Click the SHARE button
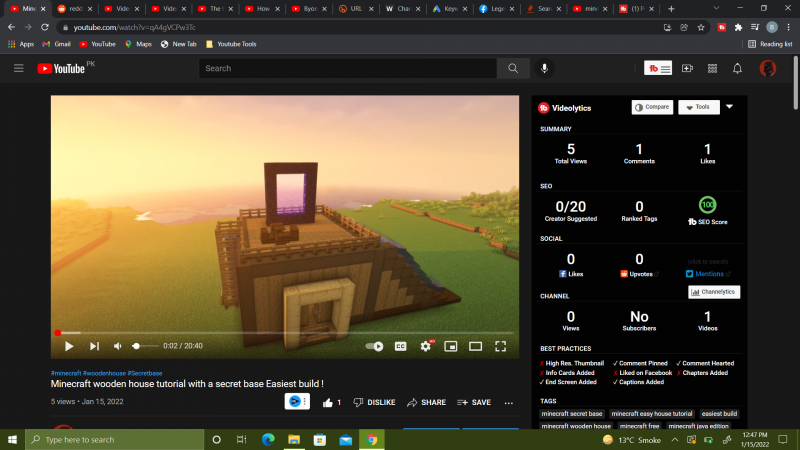Viewport: 800px width, 450px height. pos(426,402)
